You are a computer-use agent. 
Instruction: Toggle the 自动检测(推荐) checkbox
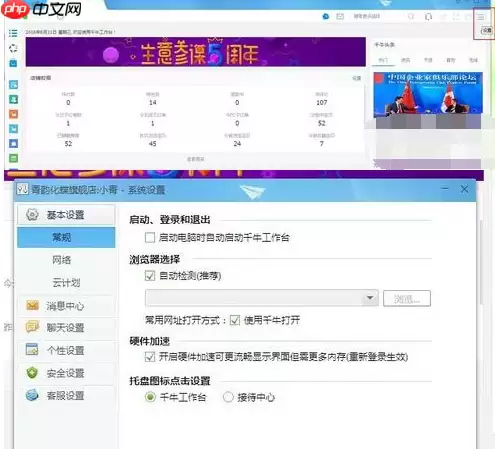150,275
